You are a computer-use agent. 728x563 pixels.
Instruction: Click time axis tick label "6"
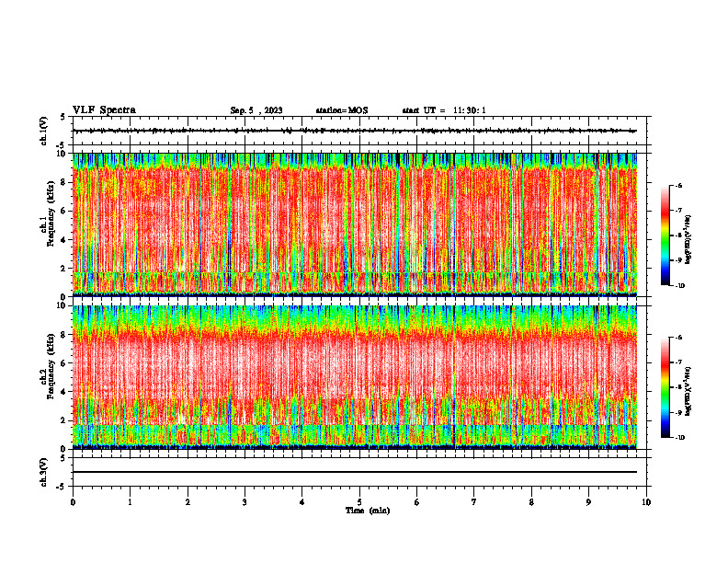point(417,502)
